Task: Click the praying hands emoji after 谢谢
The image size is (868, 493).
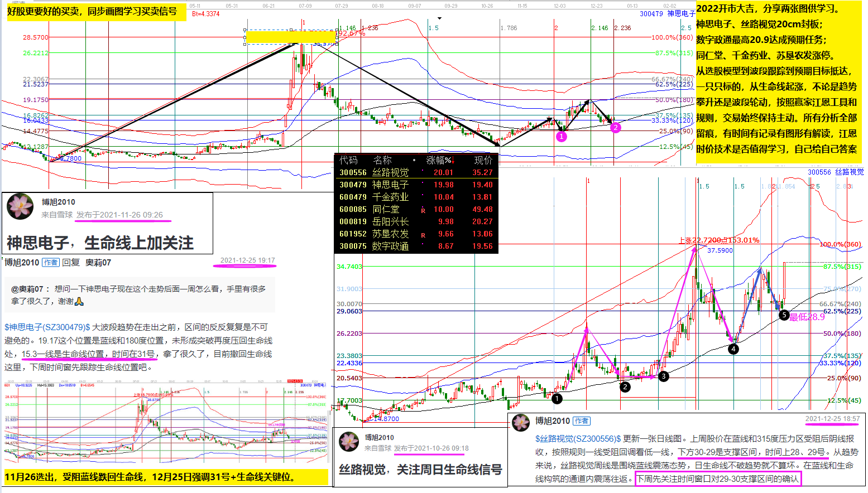Action: tap(79, 301)
